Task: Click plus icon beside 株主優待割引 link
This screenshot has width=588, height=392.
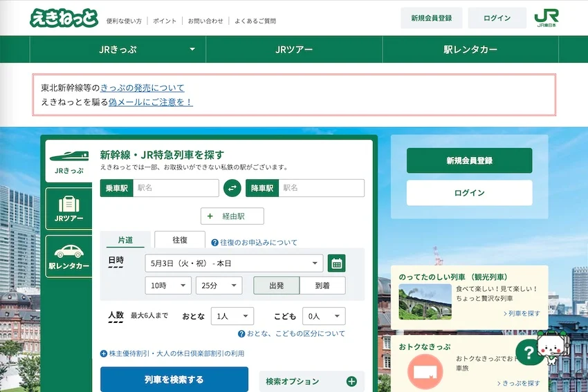Action: (104, 354)
